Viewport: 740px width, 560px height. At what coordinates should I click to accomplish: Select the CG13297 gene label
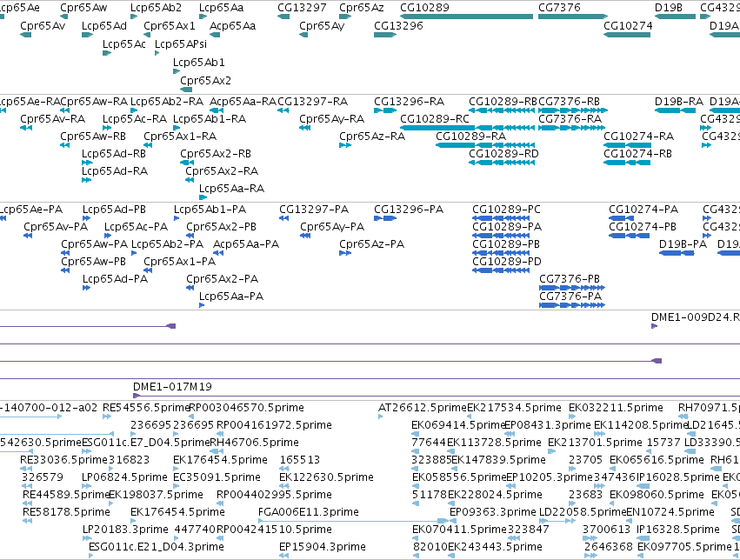302,8
